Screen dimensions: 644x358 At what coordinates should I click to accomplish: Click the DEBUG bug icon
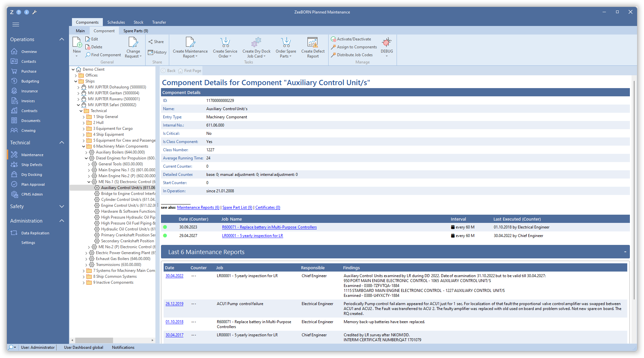387,43
